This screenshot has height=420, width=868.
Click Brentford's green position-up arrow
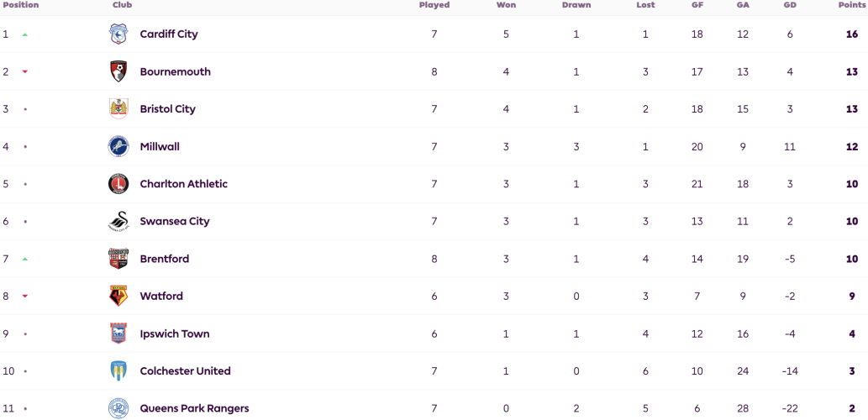tap(24, 259)
